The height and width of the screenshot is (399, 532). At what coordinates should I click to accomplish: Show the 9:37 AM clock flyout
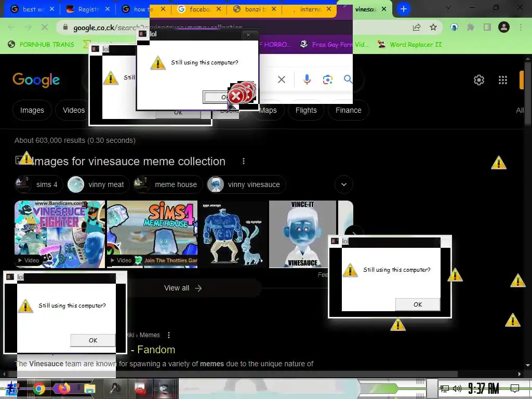tap(484, 389)
